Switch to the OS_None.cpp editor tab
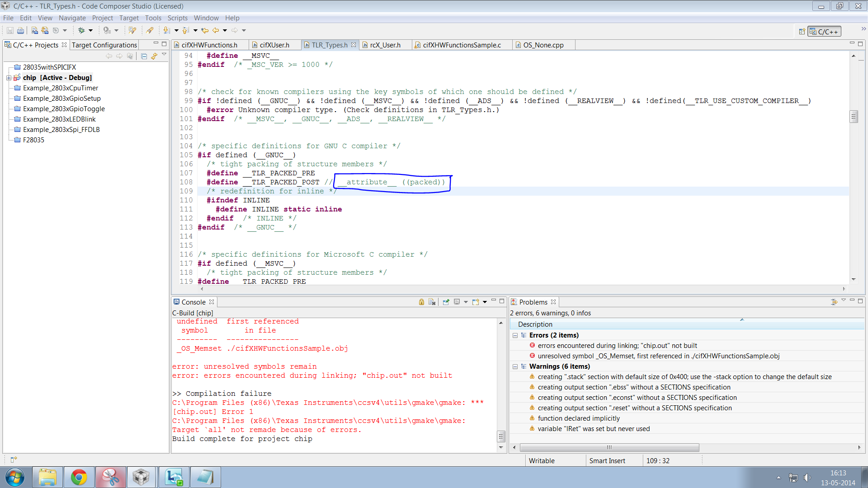The height and width of the screenshot is (488, 868). pyautogui.click(x=543, y=45)
